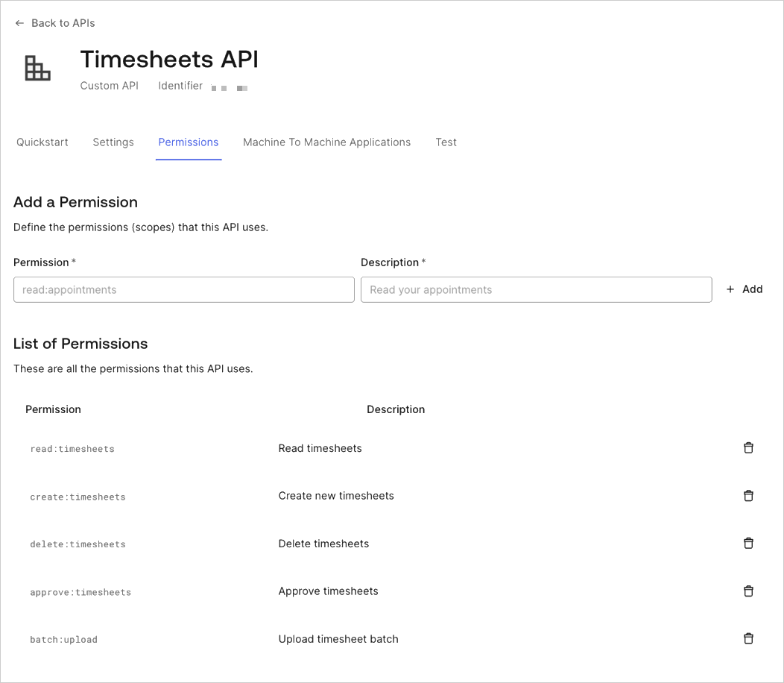Switch to the Quickstart tab
Image resolution: width=784 pixels, height=683 pixels.
click(x=42, y=142)
